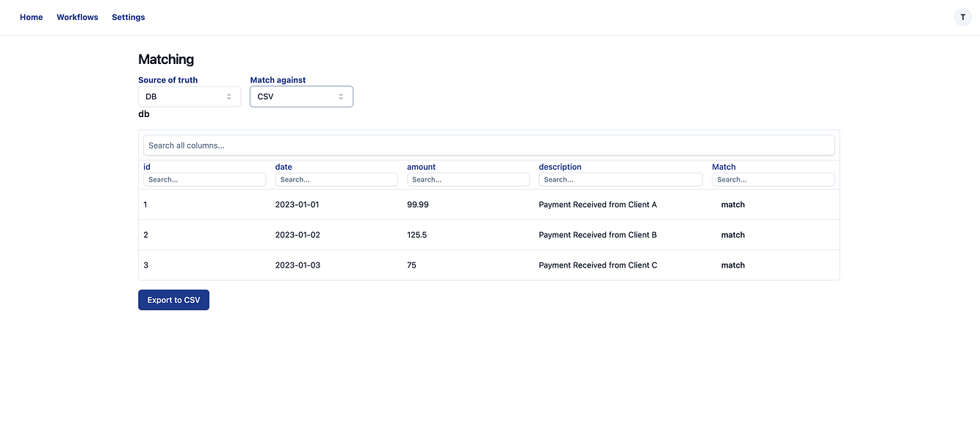This screenshot has width=980, height=441.
Task: Focus the description column search box
Action: tap(621, 179)
